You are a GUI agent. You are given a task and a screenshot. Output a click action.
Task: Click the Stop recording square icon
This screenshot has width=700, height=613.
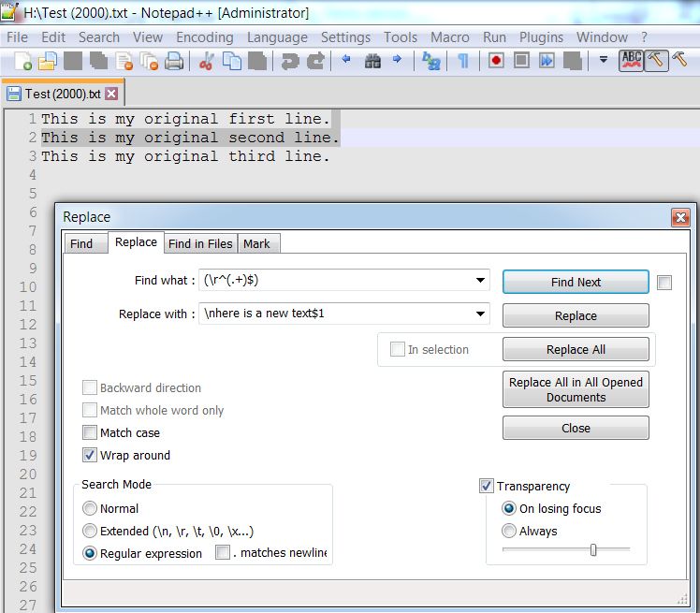(x=521, y=60)
